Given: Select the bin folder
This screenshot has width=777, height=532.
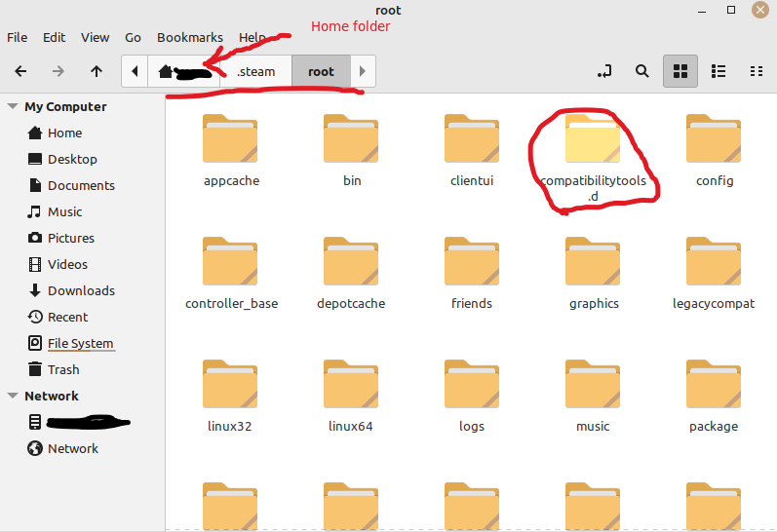Looking at the screenshot, I should pos(351,151).
